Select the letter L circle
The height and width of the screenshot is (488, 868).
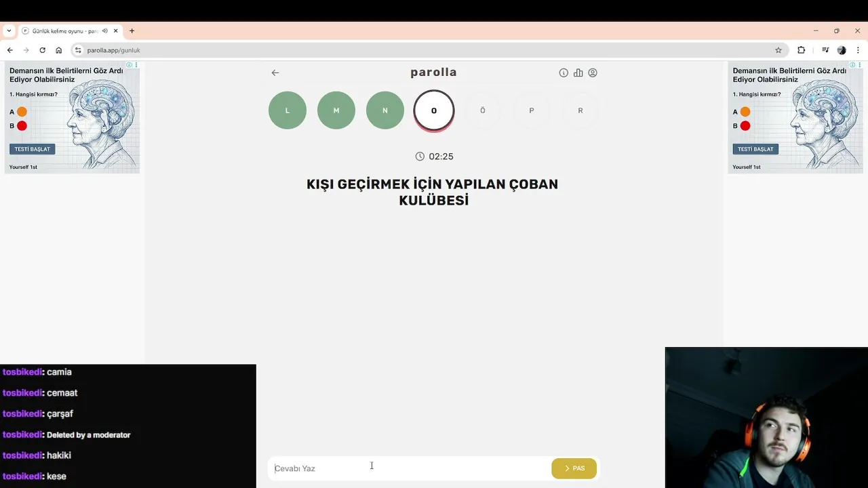(x=288, y=110)
